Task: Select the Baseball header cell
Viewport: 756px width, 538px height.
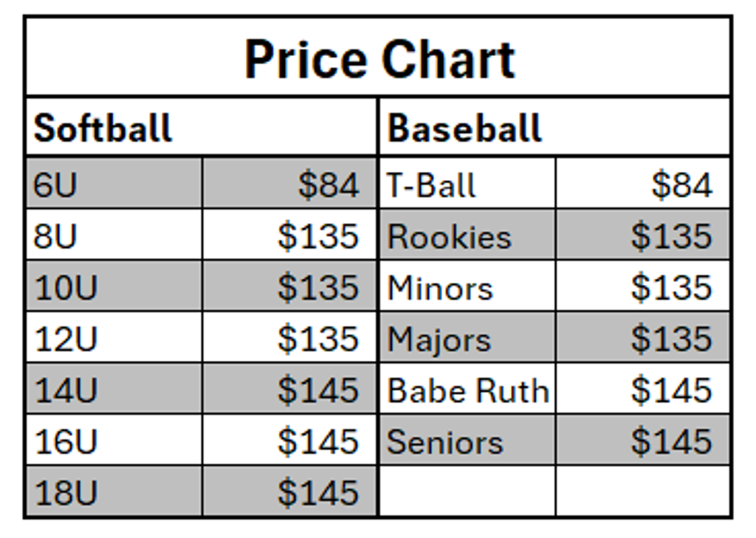Action: point(554,127)
